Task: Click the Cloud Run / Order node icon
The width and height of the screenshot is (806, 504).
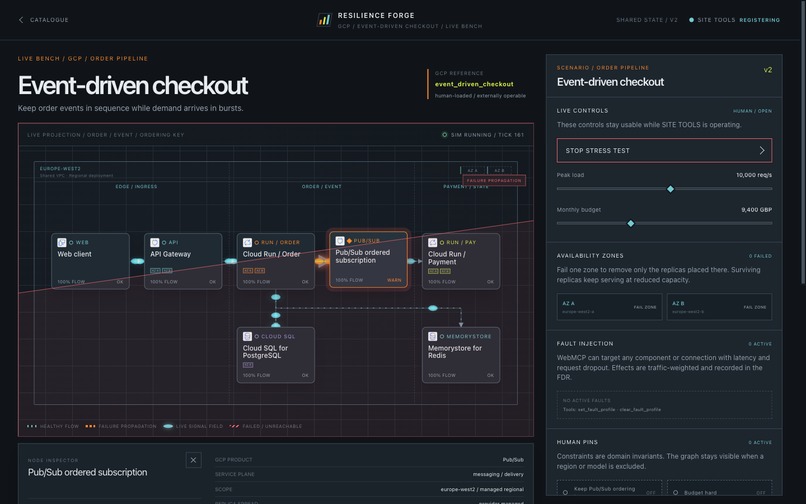Action: [247, 242]
